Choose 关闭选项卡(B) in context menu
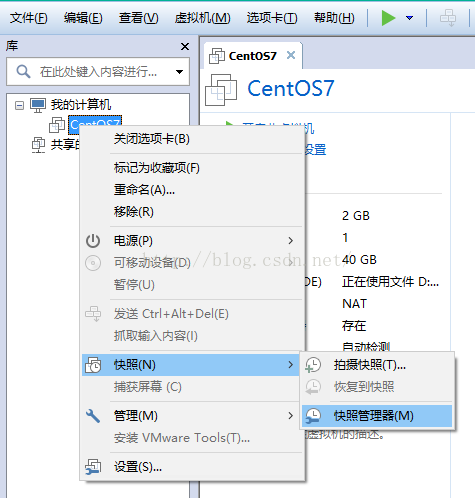475x498 pixels. (x=192, y=139)
